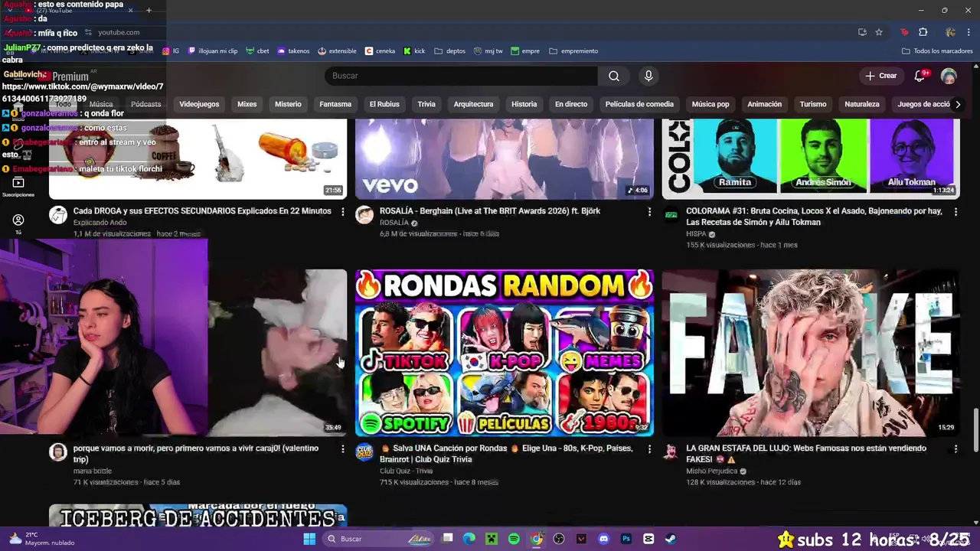Select the Naturaleza chip
This screenshot has height=551, width=980.
[x=862, y=104]
